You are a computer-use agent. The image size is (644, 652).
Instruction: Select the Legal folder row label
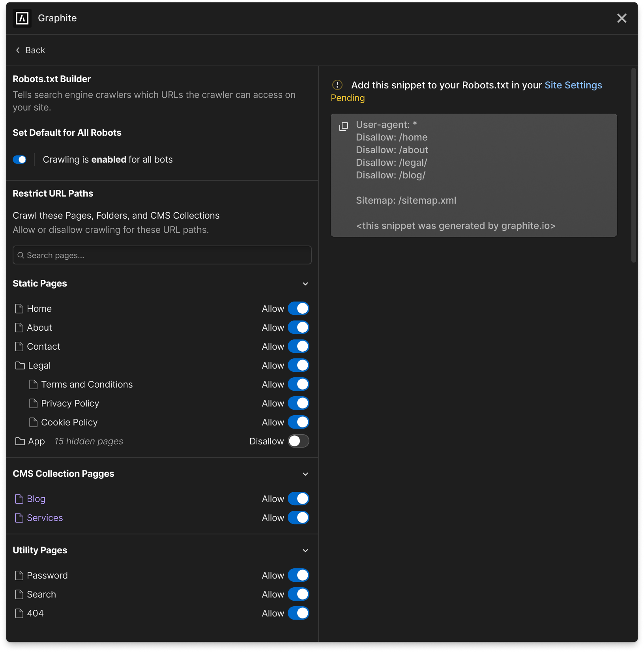click(x=39, y=365)
